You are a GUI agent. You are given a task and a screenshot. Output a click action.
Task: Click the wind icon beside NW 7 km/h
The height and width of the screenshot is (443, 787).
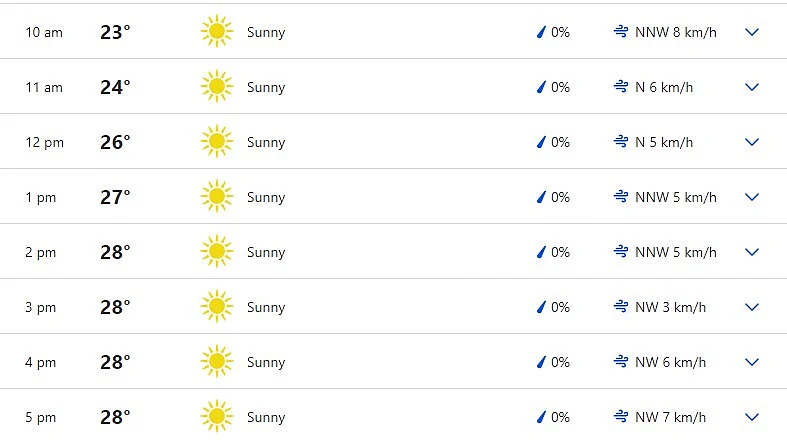click(621, 417)
